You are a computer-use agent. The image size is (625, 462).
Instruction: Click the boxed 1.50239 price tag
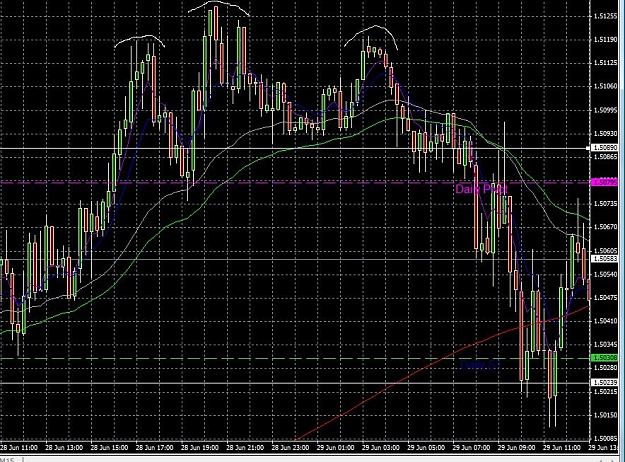[604, 383]
